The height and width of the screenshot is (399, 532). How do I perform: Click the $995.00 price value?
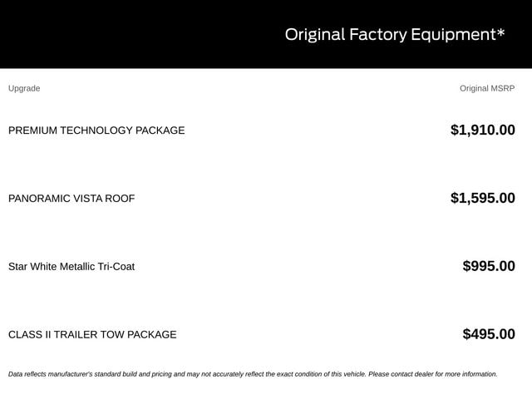tap(489, 266)
